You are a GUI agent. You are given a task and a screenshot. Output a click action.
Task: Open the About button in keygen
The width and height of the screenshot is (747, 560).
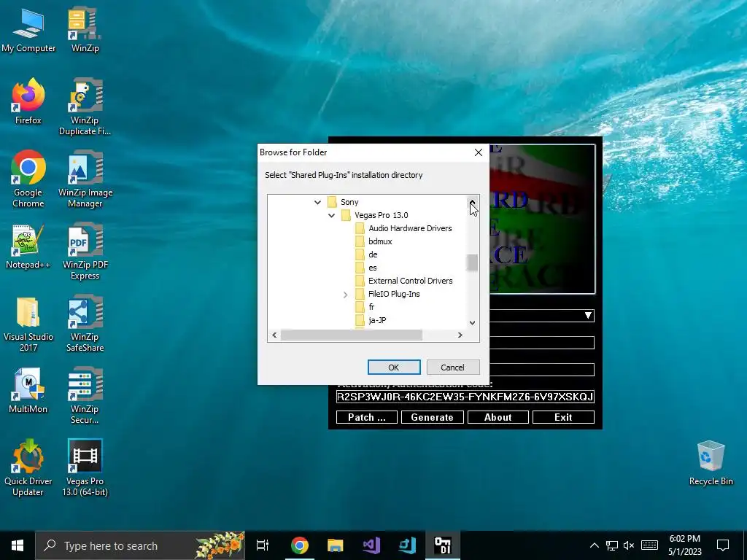click(498, 417)
